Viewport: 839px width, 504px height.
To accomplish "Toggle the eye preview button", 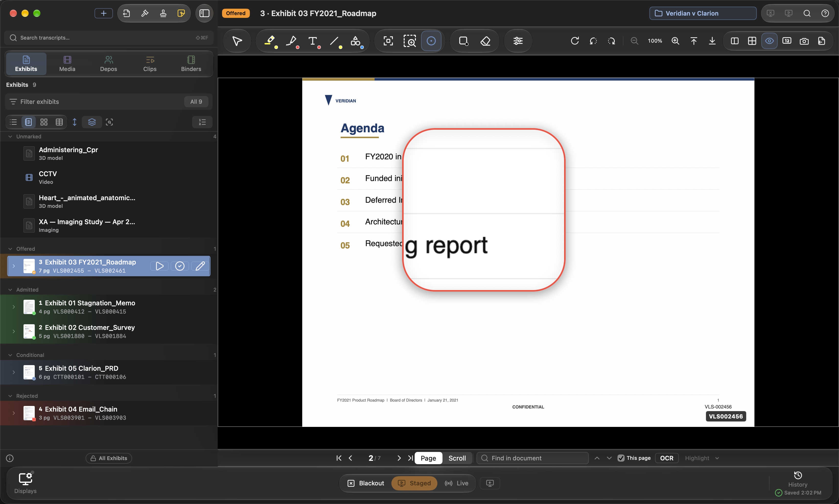I will [769, 41].
